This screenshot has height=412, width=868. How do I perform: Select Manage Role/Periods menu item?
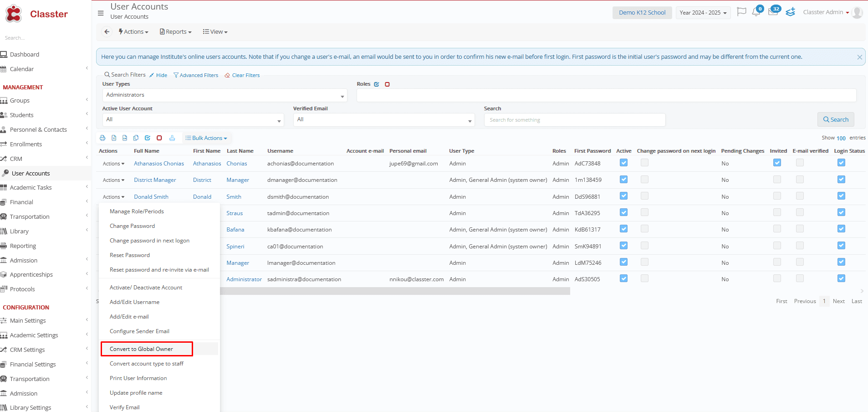[137, 211]
